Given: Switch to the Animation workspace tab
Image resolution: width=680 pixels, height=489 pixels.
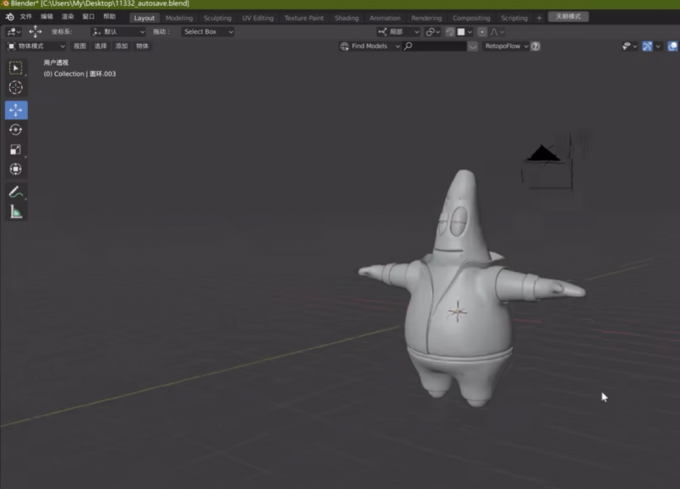Looking at the screenshot, I should click(385, 18).
